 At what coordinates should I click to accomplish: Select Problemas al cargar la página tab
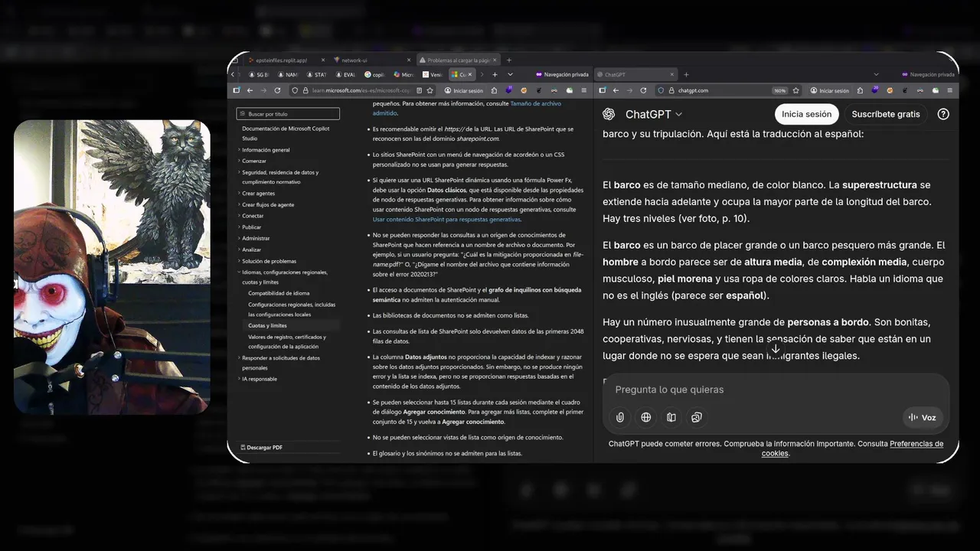tap(459, 60)
